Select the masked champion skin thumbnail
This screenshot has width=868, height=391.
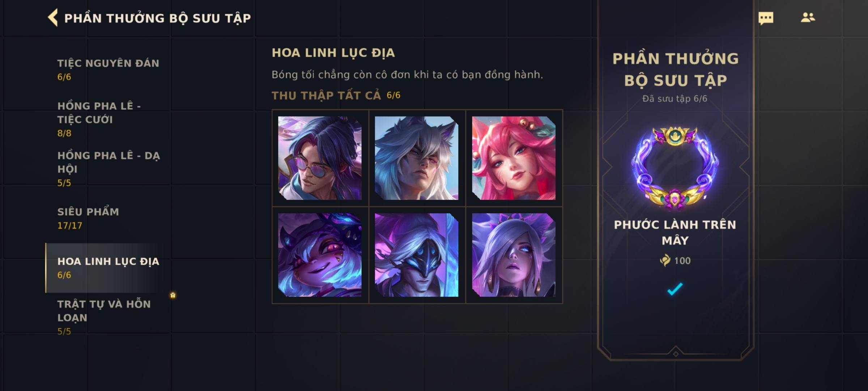pyautogui.click(x=417, y=255)
